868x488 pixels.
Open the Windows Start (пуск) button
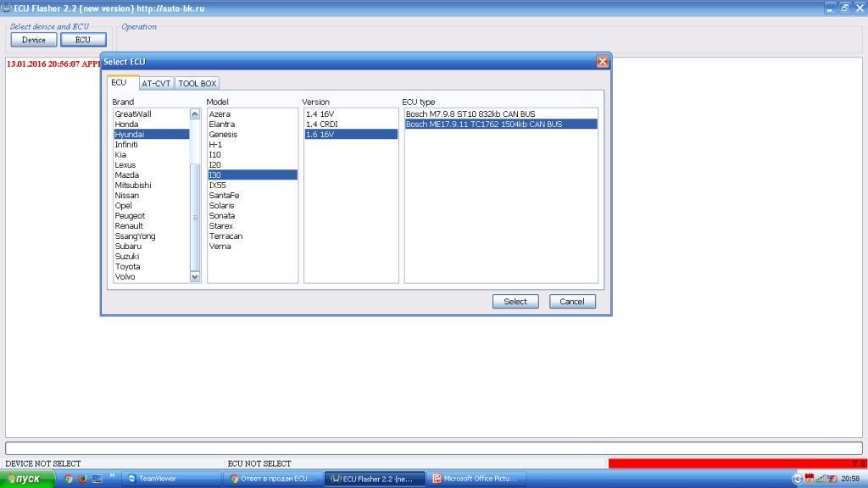tap(26, 480)
